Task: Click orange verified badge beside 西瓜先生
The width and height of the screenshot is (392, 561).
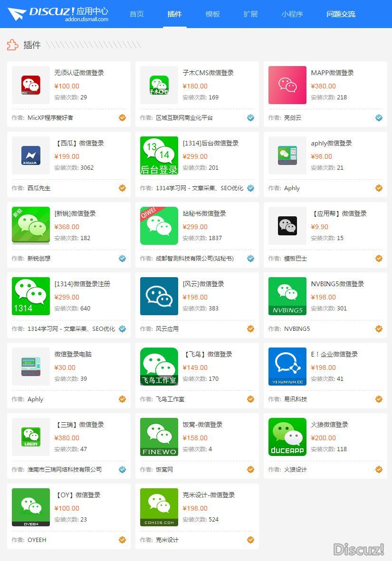Action: point(122,188)
